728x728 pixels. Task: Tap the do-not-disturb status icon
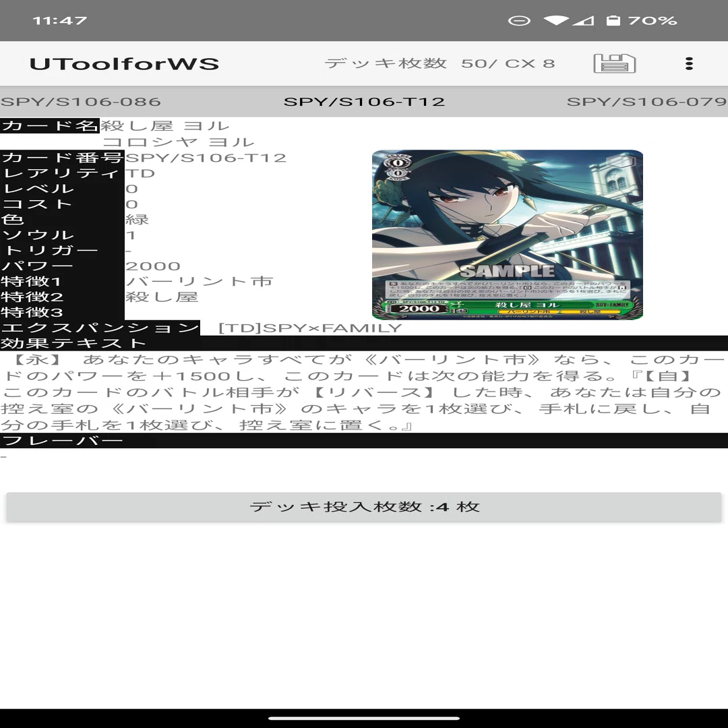pos(519,20)
